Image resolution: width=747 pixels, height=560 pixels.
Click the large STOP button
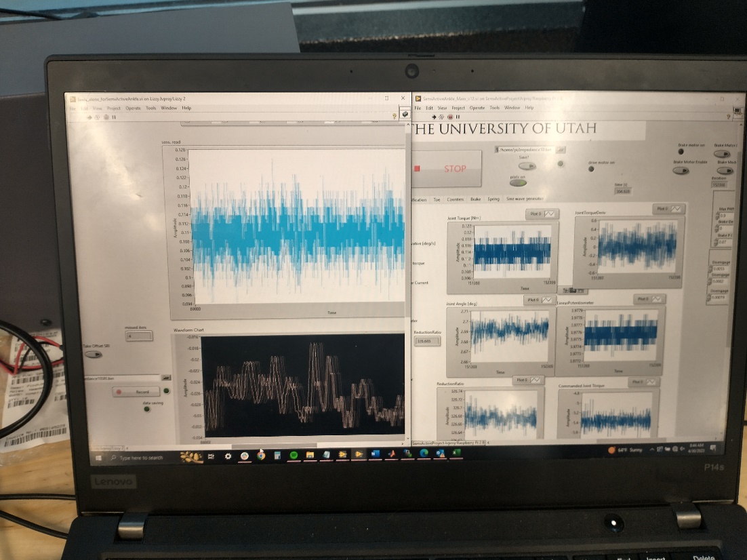tap(447, 169)
